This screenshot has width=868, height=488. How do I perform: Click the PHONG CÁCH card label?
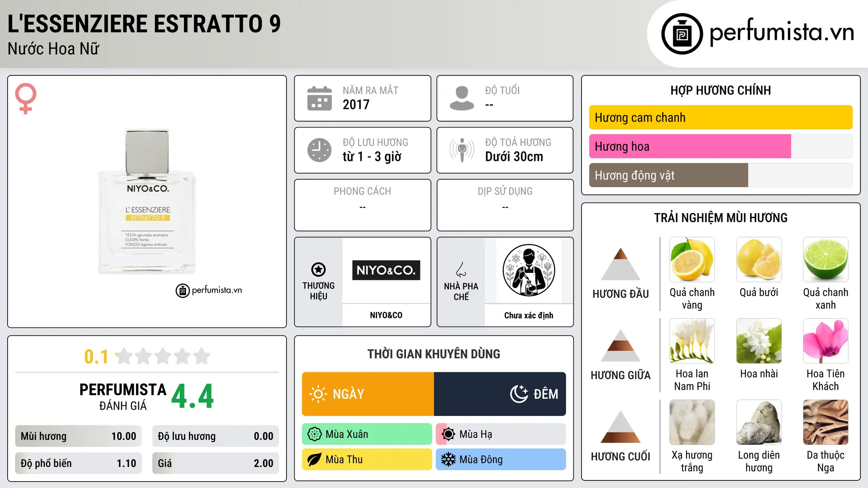point(362,191)
